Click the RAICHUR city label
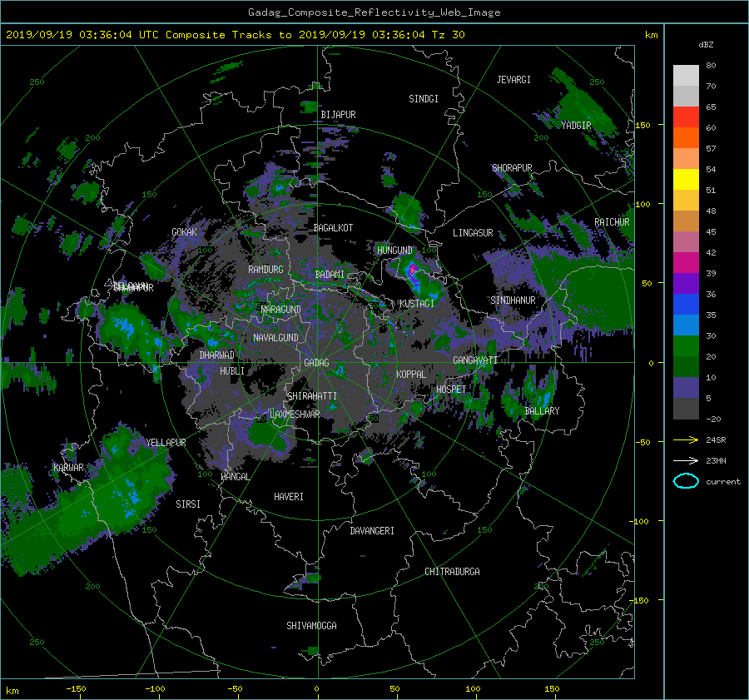Screen dimensions: 749x700 tap(612, 222)
